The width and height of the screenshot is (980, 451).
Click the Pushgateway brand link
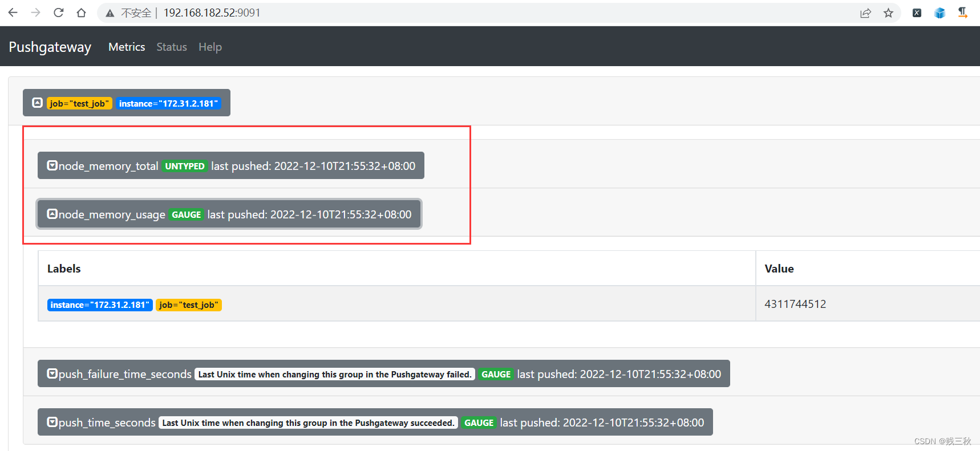click(50, 47)
